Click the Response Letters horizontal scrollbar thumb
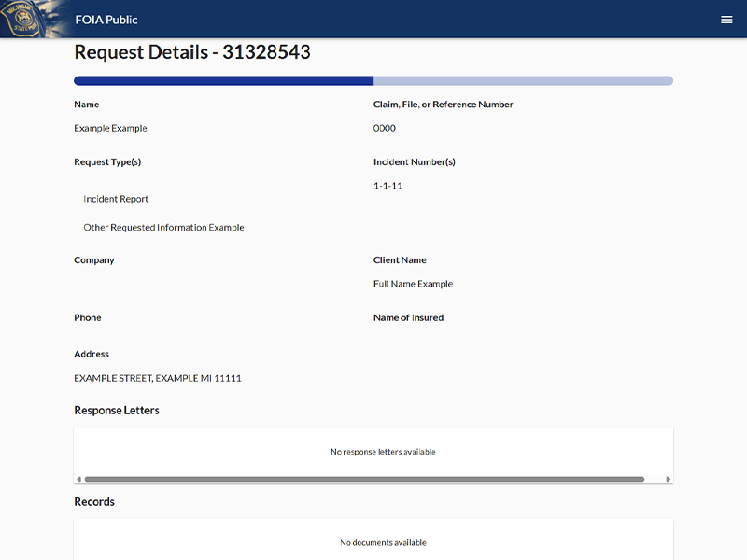 tap(364, 480)
